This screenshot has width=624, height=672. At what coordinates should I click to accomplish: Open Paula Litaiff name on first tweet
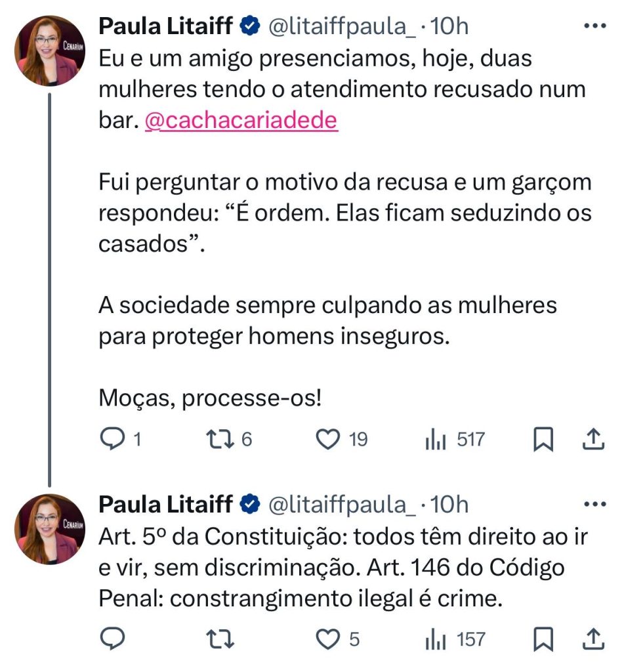(166, 27)
